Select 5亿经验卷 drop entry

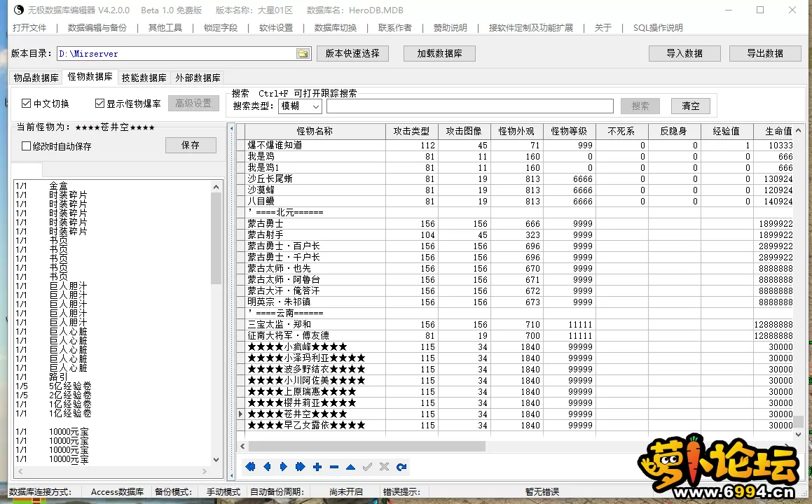[71, 386]
